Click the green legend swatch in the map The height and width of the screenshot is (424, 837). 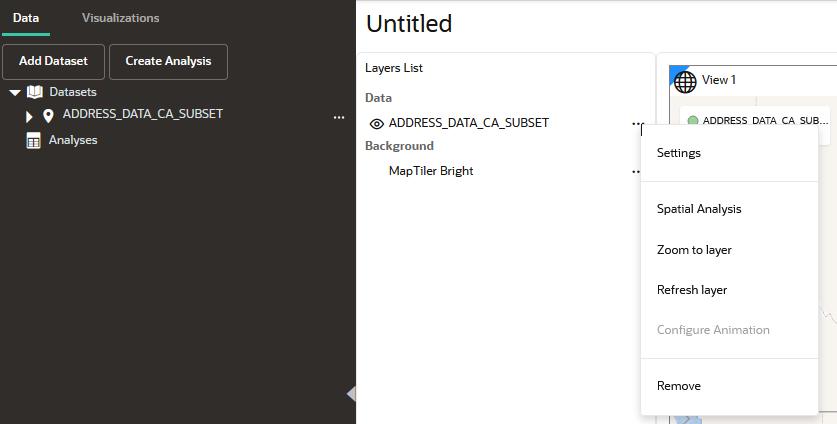pos(693,121)
